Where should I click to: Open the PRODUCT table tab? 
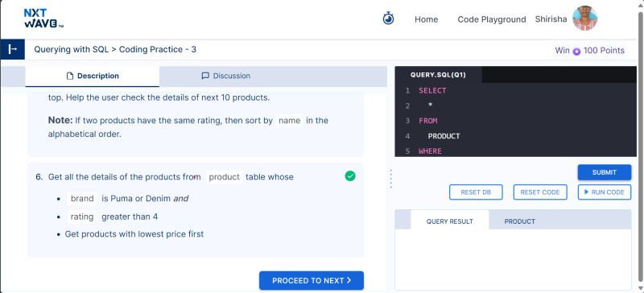coord(519,221)
